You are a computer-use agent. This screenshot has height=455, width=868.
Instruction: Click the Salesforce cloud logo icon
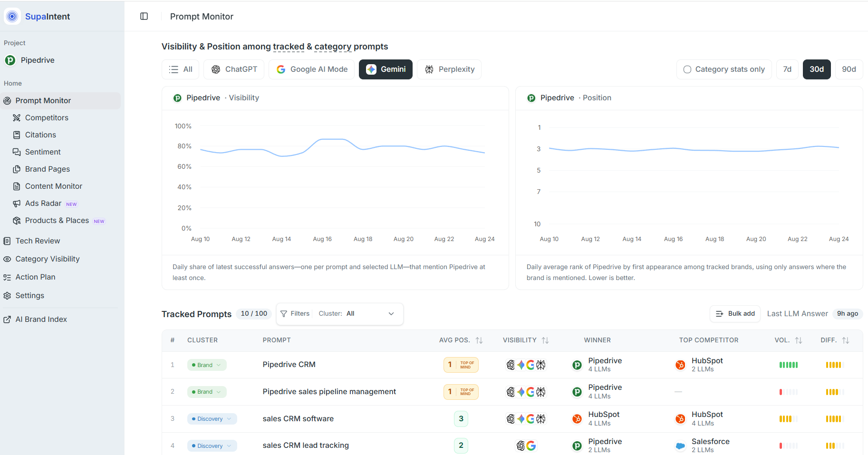coord(681,446)
